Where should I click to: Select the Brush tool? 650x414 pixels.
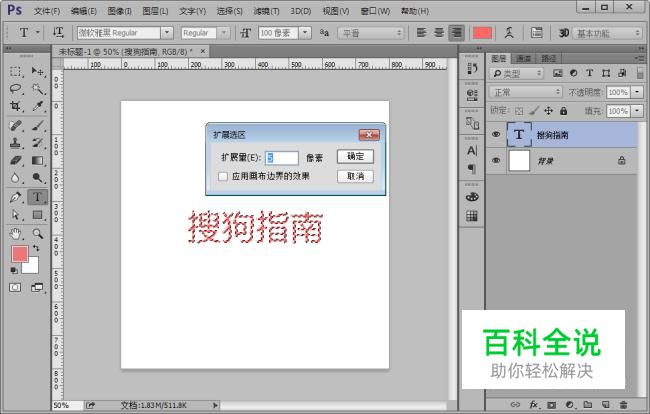coord(37,125)
